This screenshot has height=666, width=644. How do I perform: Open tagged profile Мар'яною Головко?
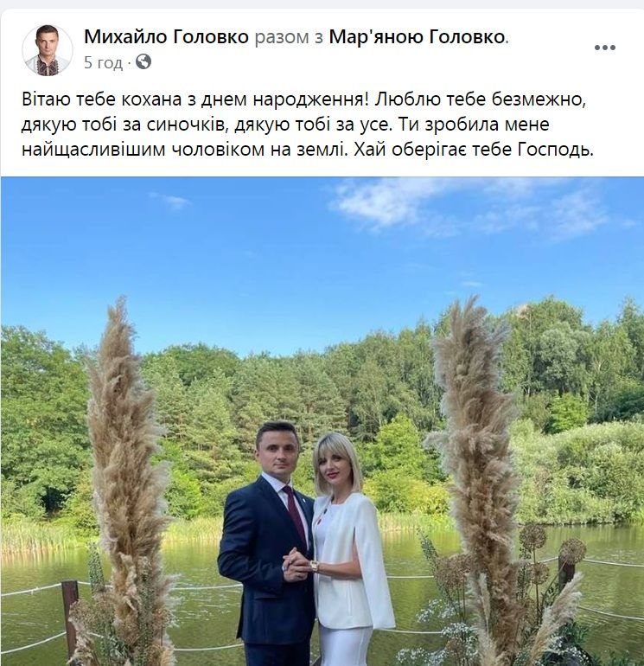pyautogui.click(x=417, y=37)
